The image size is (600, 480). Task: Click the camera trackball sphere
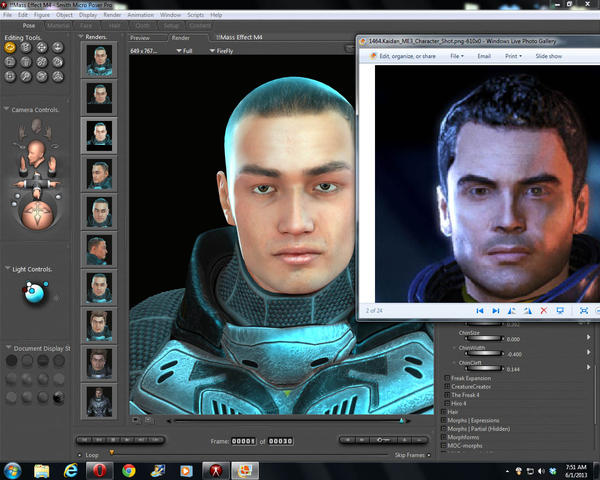[x=37, y=215]
